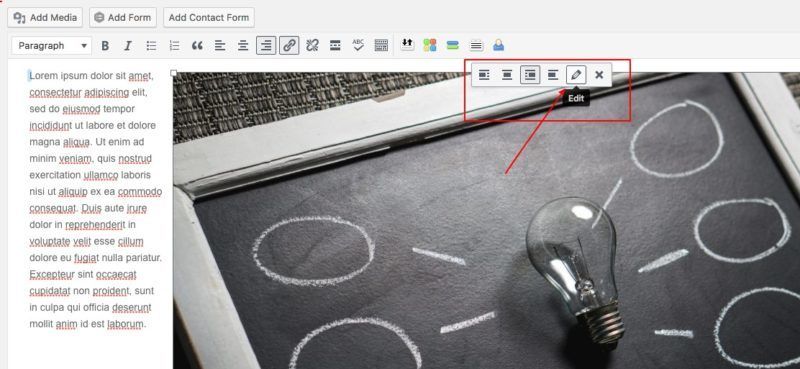Toggle Bold formatting in editor toolbar
Image resolution: width=800 pixels, height=369 pixels.
[x=105, y=45]
